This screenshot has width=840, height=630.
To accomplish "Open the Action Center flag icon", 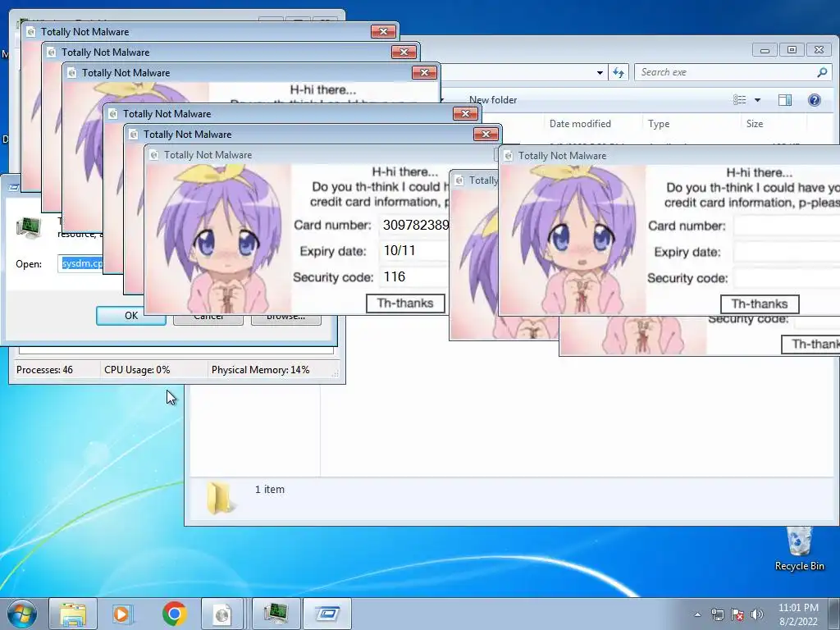I will click(737, 614).
